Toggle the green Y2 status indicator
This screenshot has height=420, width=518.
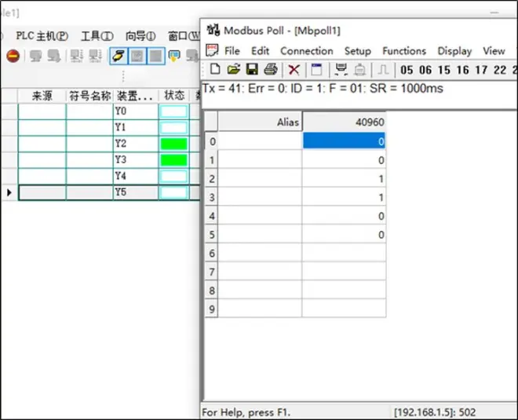coord(173,144)
